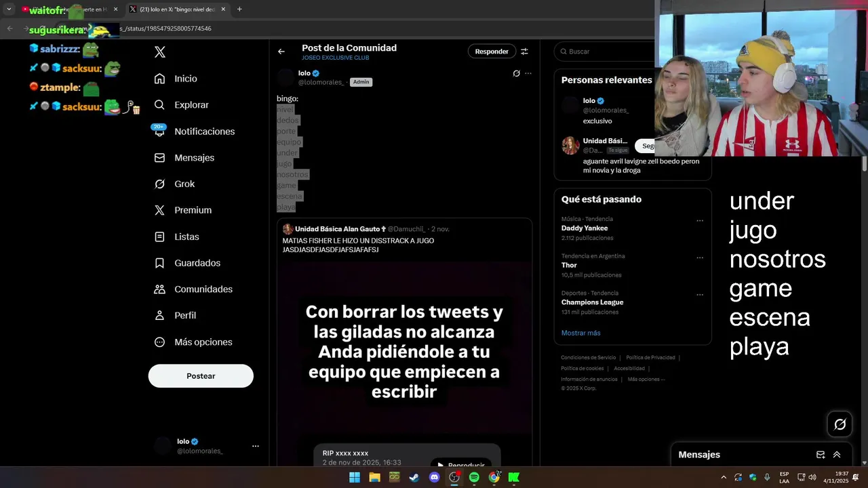This screenshot has height=488, width=868.
Task: Click the floating Grok button
Action: (840, 424)
